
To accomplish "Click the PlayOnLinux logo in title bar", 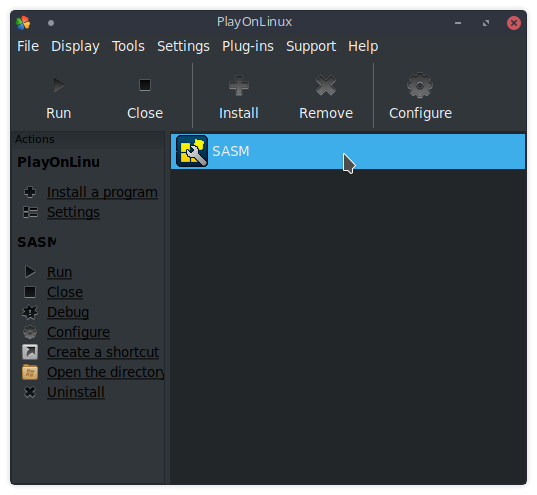I will 23,23.
